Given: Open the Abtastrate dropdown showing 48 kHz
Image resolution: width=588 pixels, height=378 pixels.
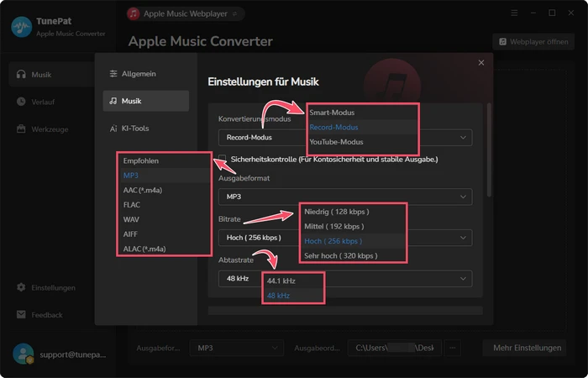Looking at the screenshot, I should (x=345, y=279).
